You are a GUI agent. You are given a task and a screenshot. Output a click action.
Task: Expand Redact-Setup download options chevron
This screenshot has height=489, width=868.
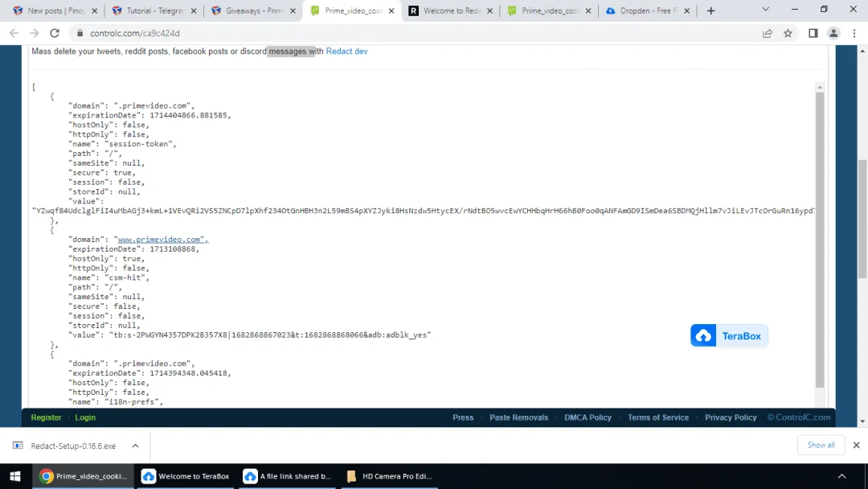pos(135,446)
